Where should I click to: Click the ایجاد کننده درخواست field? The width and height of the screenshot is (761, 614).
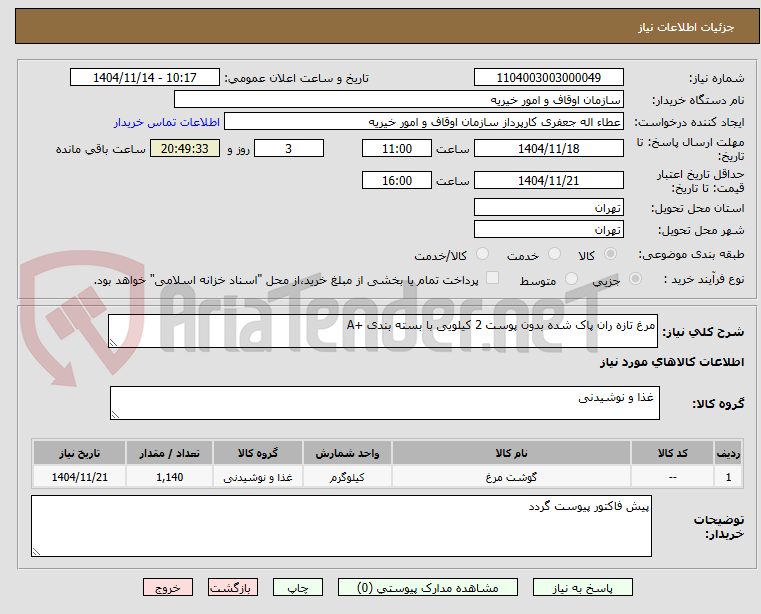click(x=424, y=122)
